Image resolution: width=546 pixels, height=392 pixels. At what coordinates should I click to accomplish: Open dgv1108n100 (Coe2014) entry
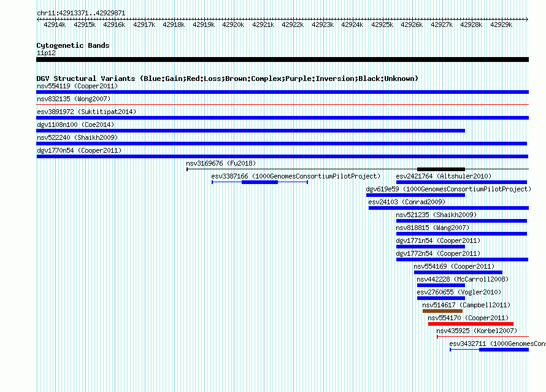[75, 125]
